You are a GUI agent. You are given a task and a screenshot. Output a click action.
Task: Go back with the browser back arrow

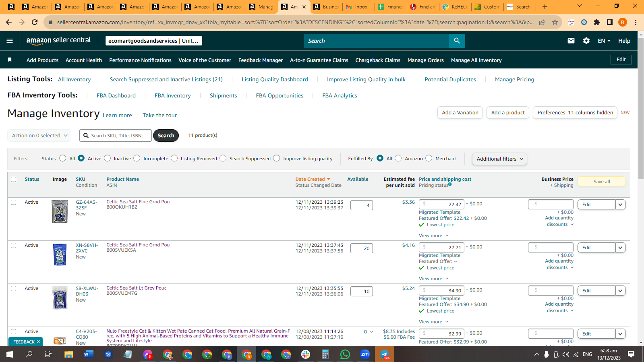(9, 22)
